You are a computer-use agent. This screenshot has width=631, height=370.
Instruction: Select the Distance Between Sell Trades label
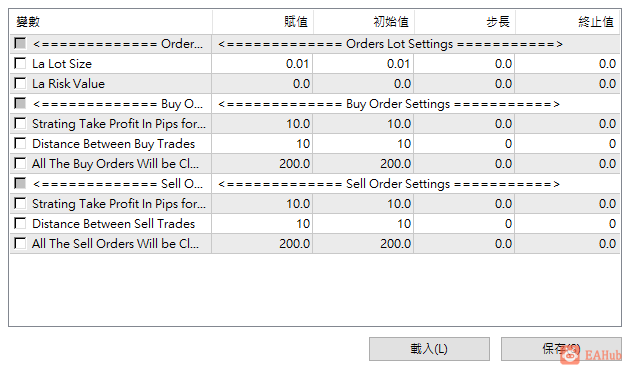[113, 223]
